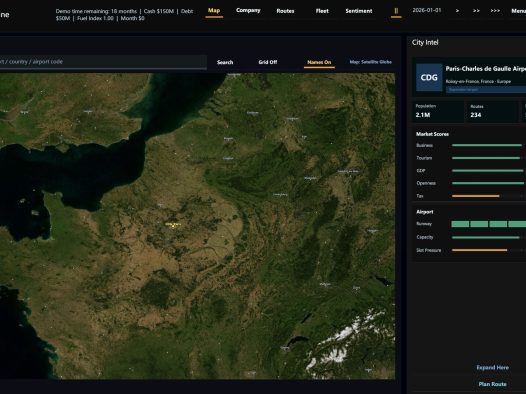
Task: Click the Expand Here link
Action: [492, 368]
